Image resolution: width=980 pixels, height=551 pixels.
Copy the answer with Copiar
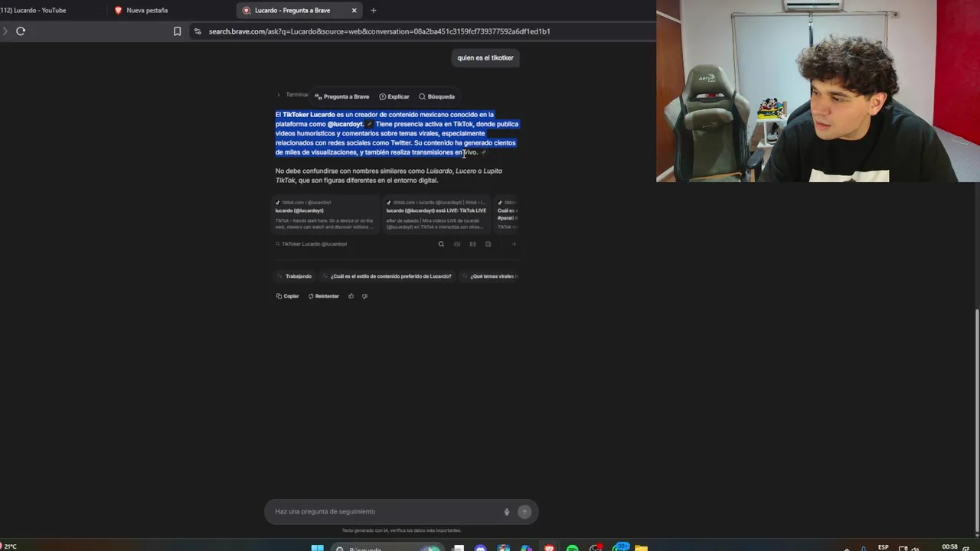(x=288, y=296)
